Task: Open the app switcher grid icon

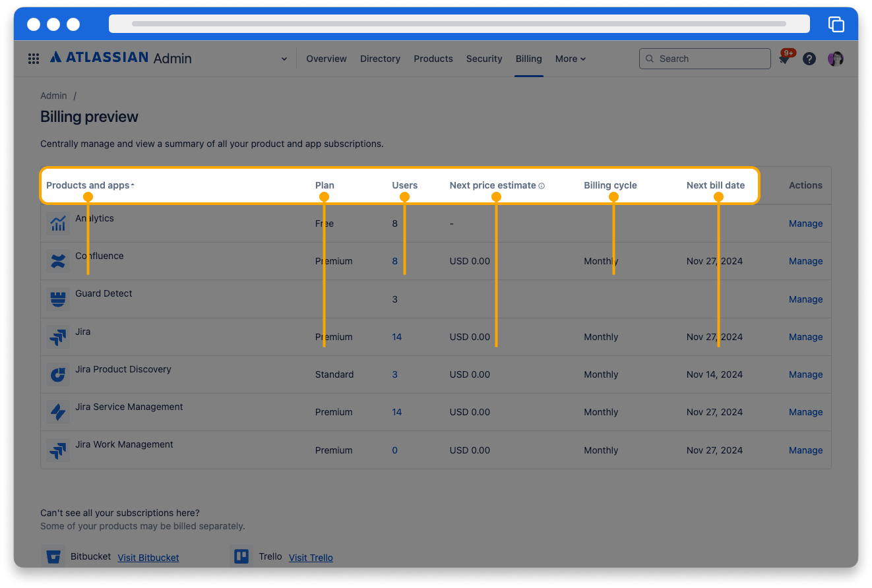Action: [34, 59]
